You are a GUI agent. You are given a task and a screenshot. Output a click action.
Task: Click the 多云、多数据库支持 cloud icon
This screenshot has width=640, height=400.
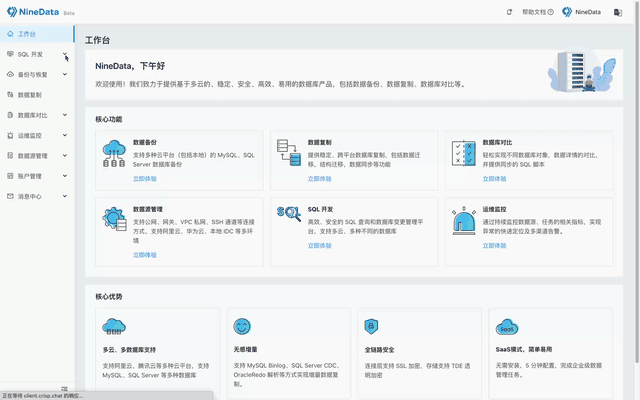point(114,327)
